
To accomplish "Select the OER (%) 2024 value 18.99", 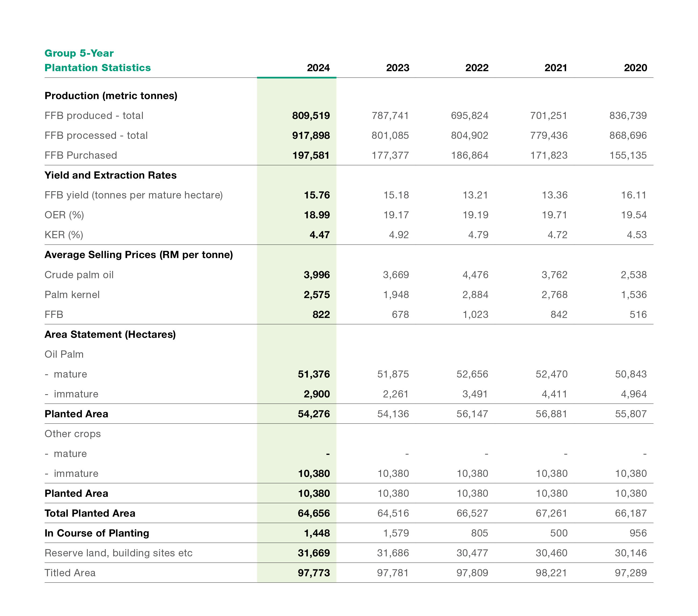I will click(x=317, y=215).
